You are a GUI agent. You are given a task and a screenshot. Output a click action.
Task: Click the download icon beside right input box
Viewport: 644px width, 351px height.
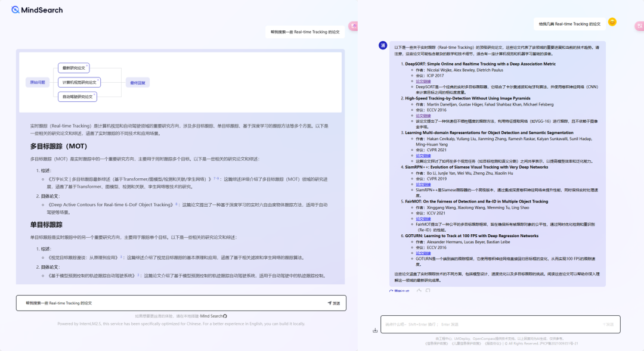pyautogui.click(x=375, y=330)
